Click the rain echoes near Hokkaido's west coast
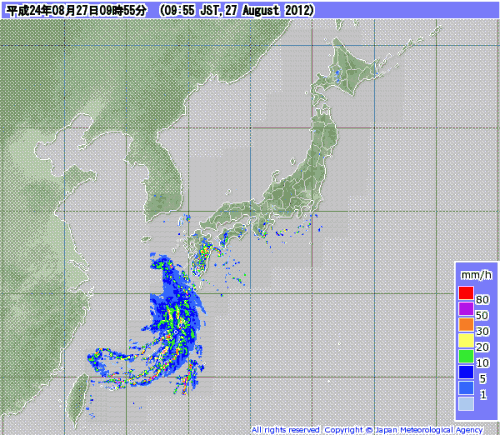The image size is (500, 435). pyautogui.click(x=337, y=75)
